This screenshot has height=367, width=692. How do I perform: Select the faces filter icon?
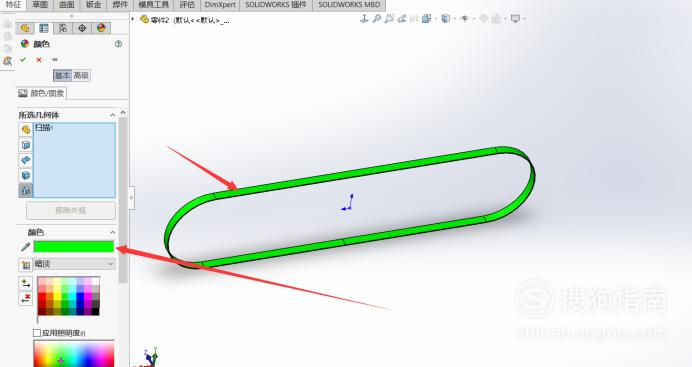pos(26,145)
